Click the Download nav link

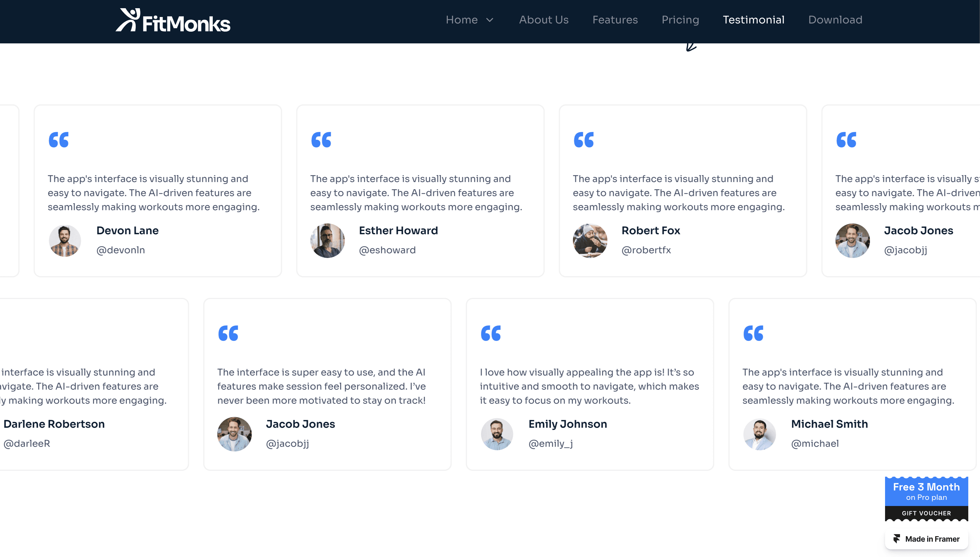pyautogui.click(x=835, y=20)
